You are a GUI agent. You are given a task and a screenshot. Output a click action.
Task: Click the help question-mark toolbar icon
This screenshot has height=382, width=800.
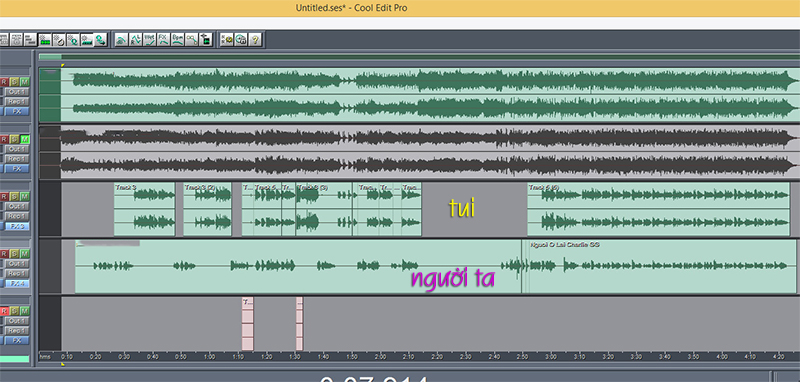[255, 39]
